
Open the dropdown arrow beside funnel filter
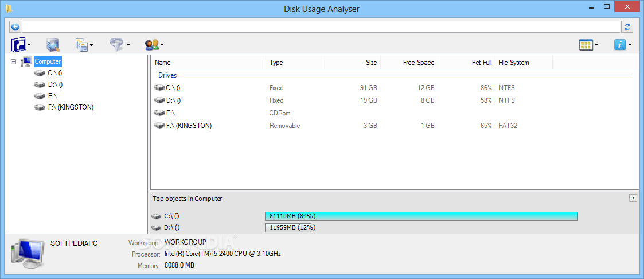(128, 45)
